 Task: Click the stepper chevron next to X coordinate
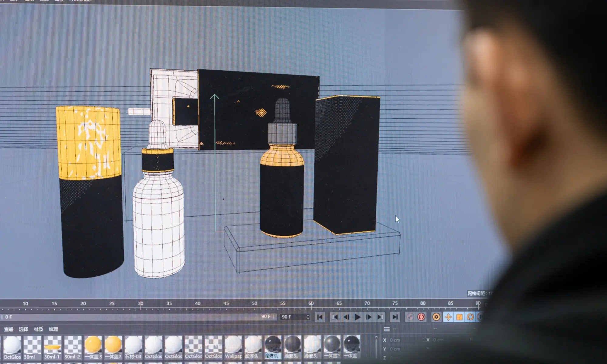coord(423,340)
